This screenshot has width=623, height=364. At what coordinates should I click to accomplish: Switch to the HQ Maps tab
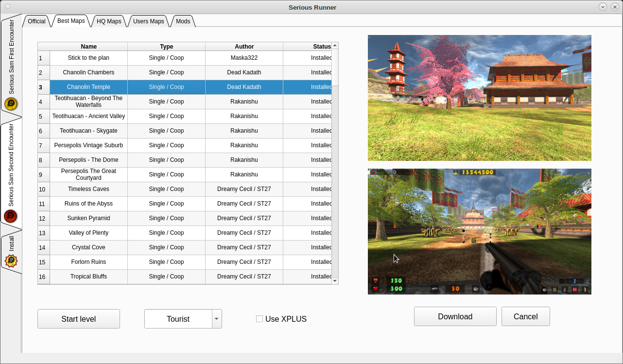click(x=109, y=21)
